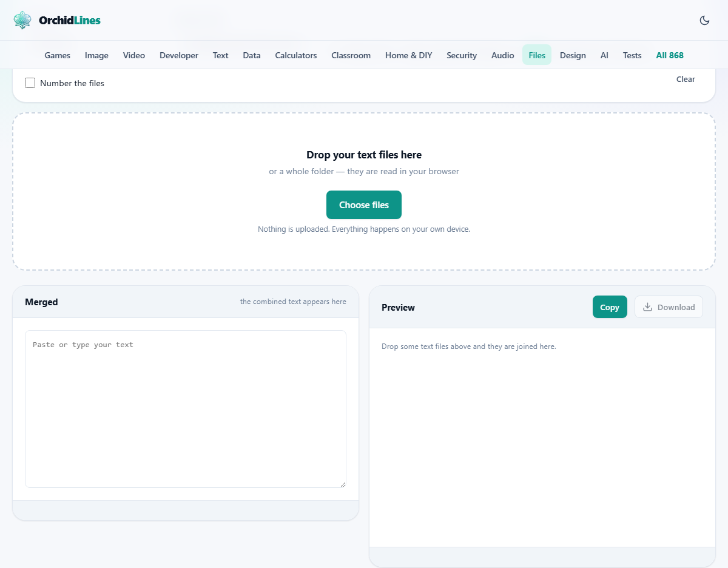Click the 'Number the files' label text
728x568 pixels.
[72, 83]
